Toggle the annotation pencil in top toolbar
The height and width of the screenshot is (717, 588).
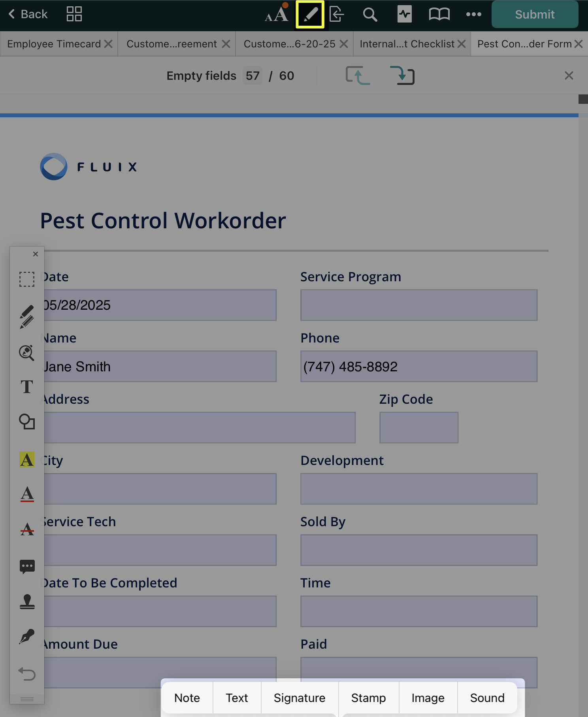point(310,15)
